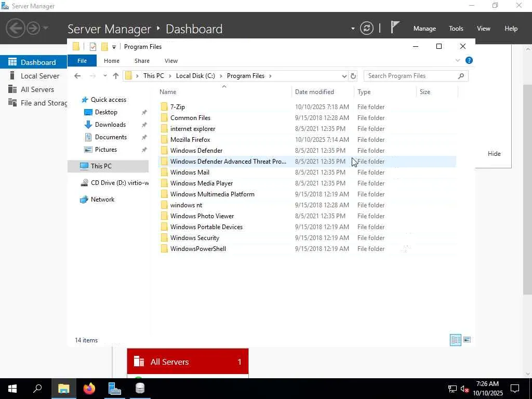Click Properties quick access toolbar icon
The height and width of the screenshot is (399, 532).
[92, 47]
